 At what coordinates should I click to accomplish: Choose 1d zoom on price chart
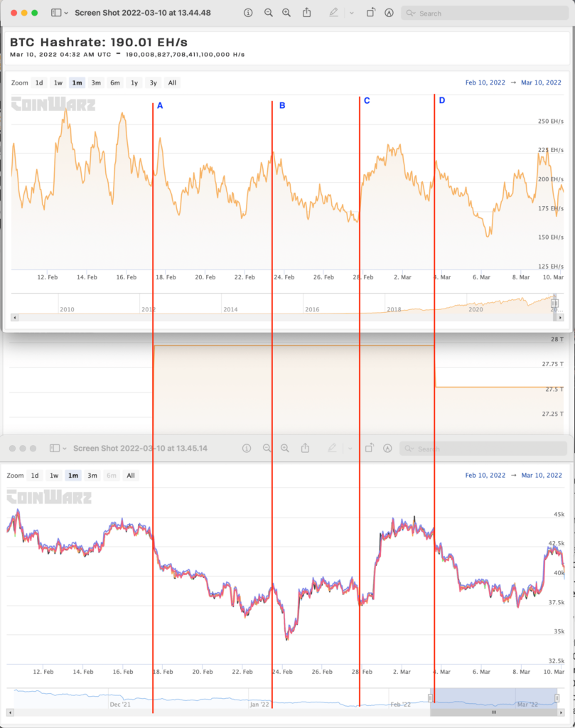pyautogui.click(x=35, y=476)
